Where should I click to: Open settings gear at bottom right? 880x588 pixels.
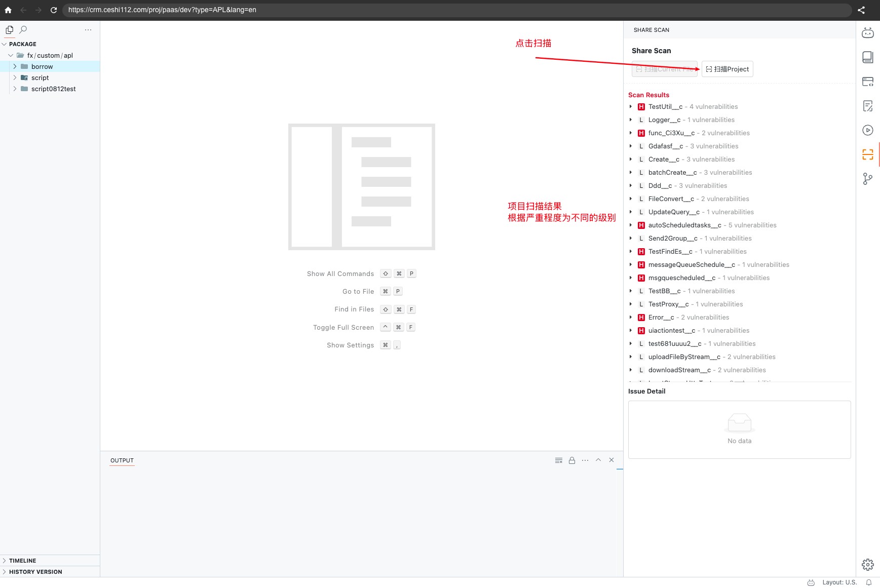pyautogui.click(x=867, y=564)
